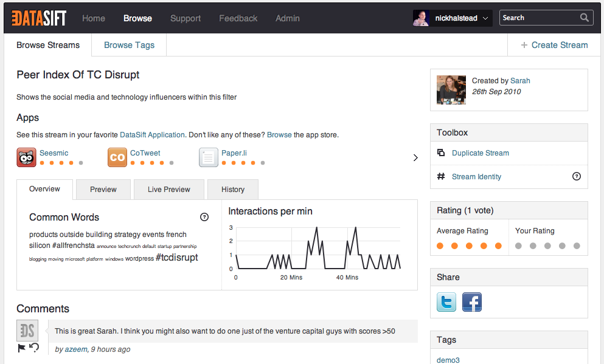This screenshot has height=364, width=604.
Task: Open Seesmic from the Apps row
Action: click(x=26, y=157)
